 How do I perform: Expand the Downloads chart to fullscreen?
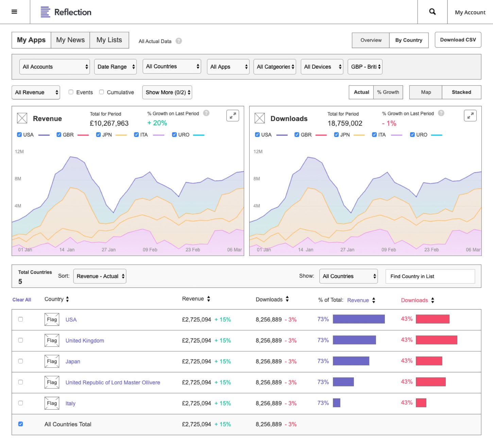470,116
